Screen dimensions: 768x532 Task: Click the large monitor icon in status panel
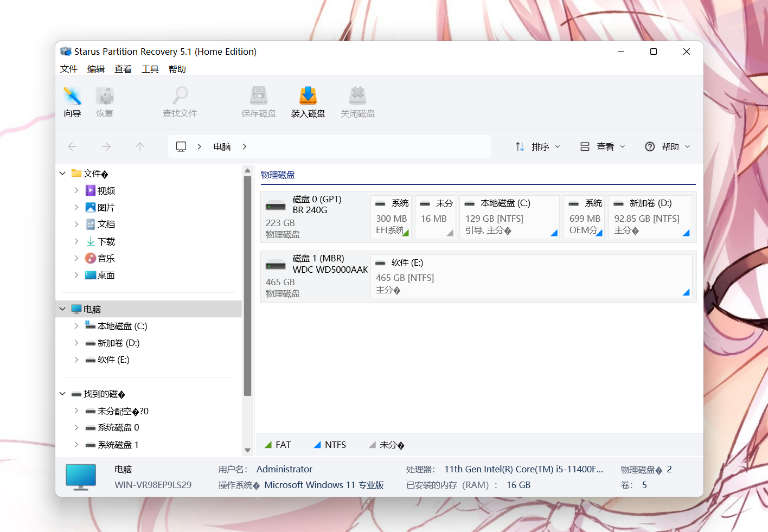pyautogui.click(x=81, y=477)
